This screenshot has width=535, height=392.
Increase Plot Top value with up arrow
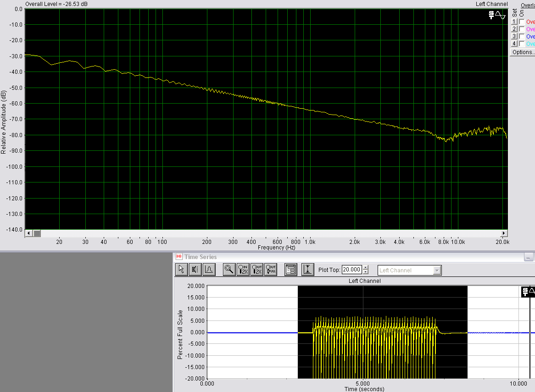pyautogui.click(x=366, y=268)
